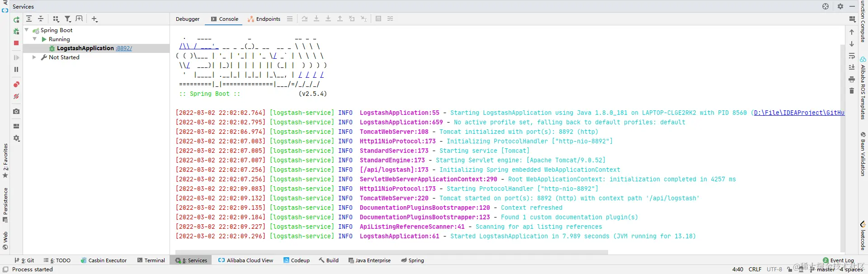Open the 6: TODO tool window
This screenshot has width=868, height=274.
[x=57, y=260]
